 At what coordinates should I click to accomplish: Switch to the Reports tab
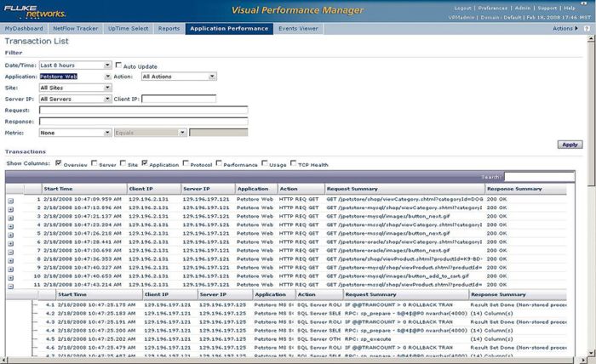click(169, 28)
